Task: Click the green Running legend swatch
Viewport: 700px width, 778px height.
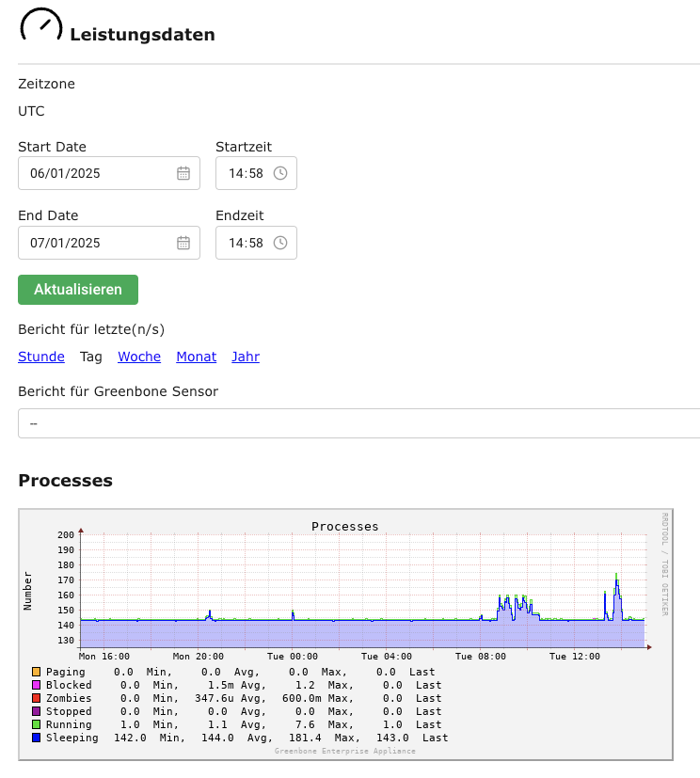Action: point(37,724)
